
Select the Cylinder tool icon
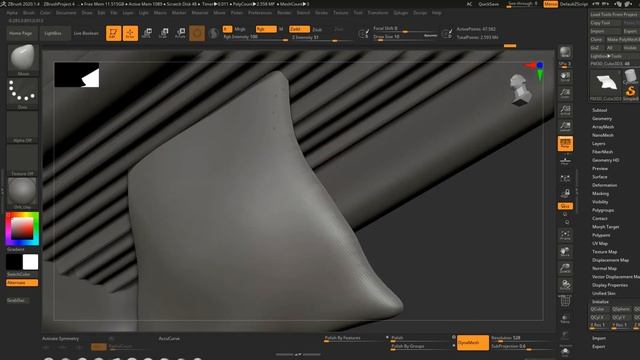tap(631, 76)
